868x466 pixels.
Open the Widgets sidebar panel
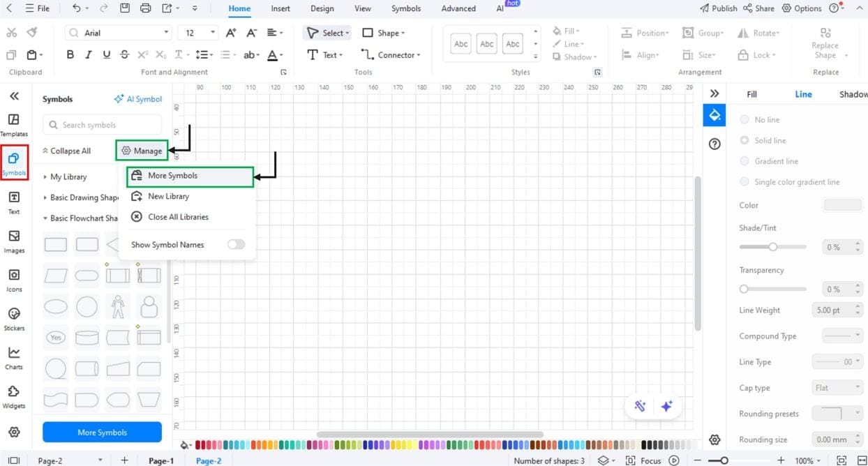[14, 397]
